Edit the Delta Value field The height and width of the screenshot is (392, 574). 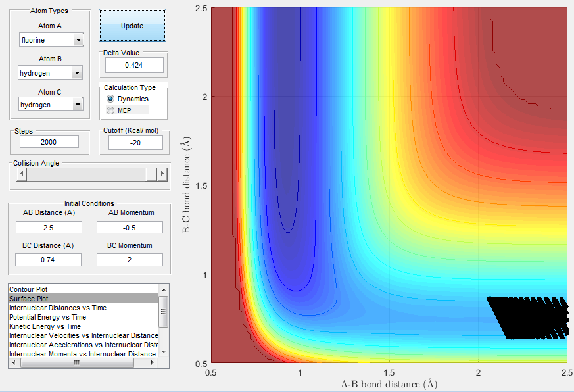coord(134,65)
